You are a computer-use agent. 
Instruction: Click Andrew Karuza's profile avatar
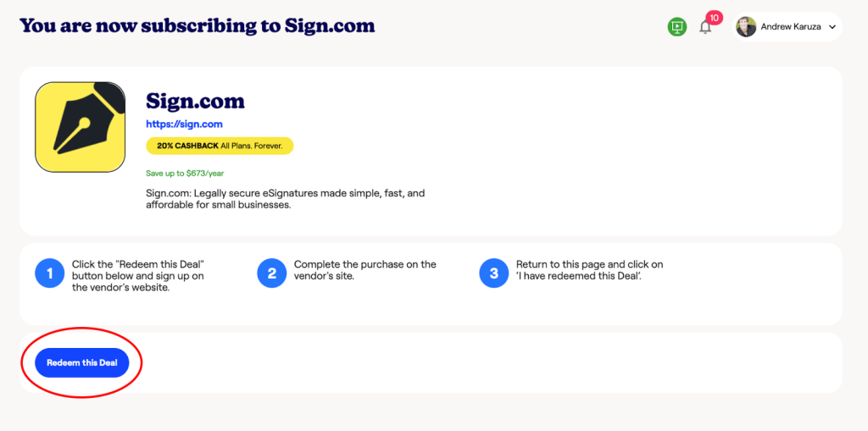tap(746, 27)
